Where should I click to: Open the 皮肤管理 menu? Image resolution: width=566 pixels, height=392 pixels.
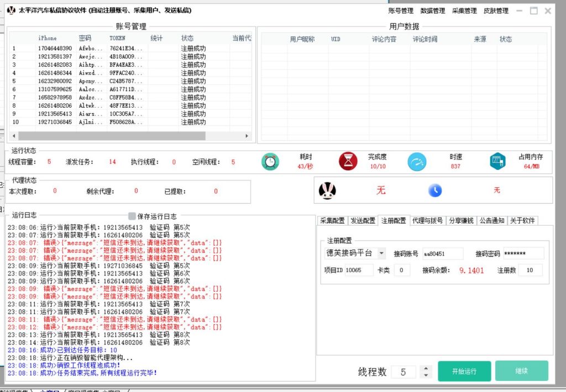tap(496, 10)
